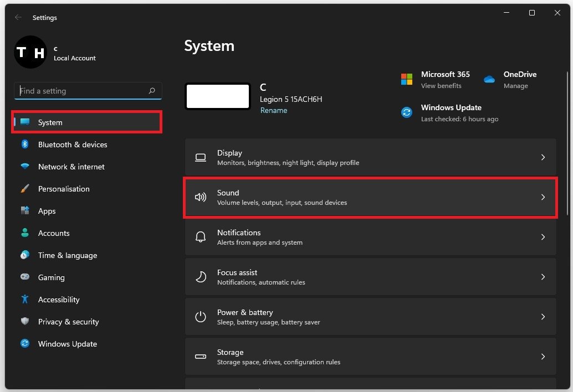Expand the Storage row chevron
This screenshot has height=392, width=573.
click(x=543, y=357)
